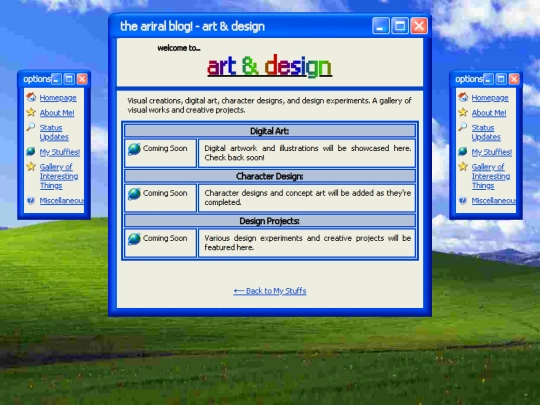
Task: Click Gallery star icon in left options window
Action: [x=31, y=166]
